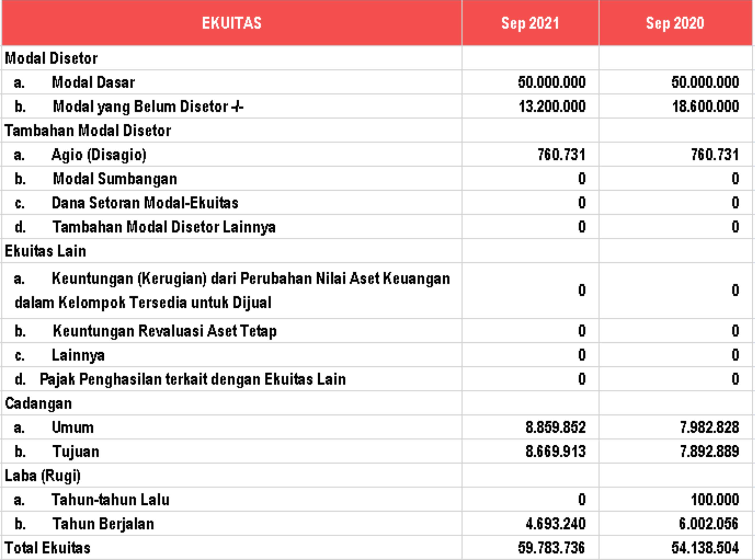Image resolution: width=755 pixels, height=560 pixels.
Task: Click the Ekuitas Lain section heading
Action: coord(46,251)
